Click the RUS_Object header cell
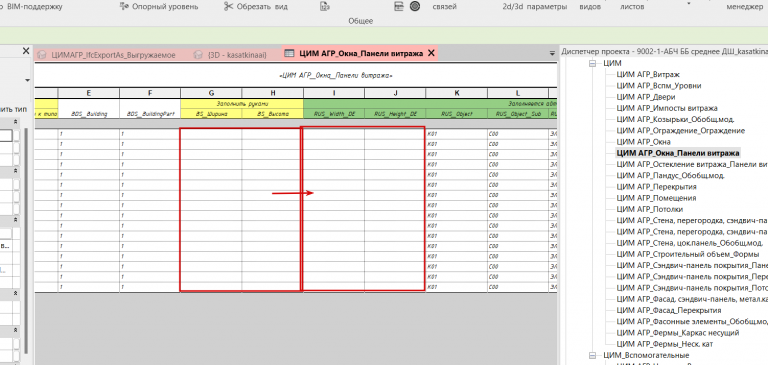Image resolution: width=768 pixels, height=365 pixels. pyautogui.click(x=456, y=114)
